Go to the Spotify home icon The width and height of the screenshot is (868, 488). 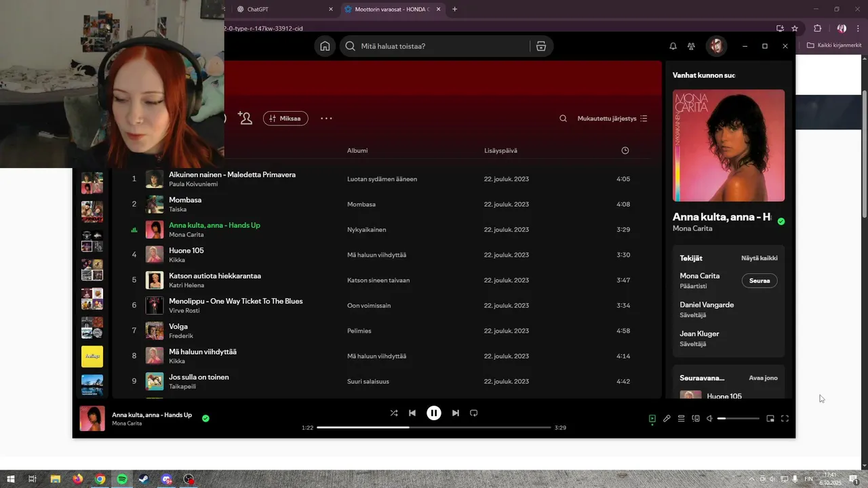pos(325,46)
